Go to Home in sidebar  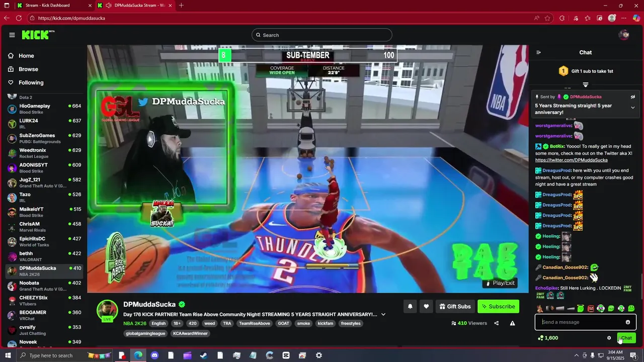pos(26,56)
